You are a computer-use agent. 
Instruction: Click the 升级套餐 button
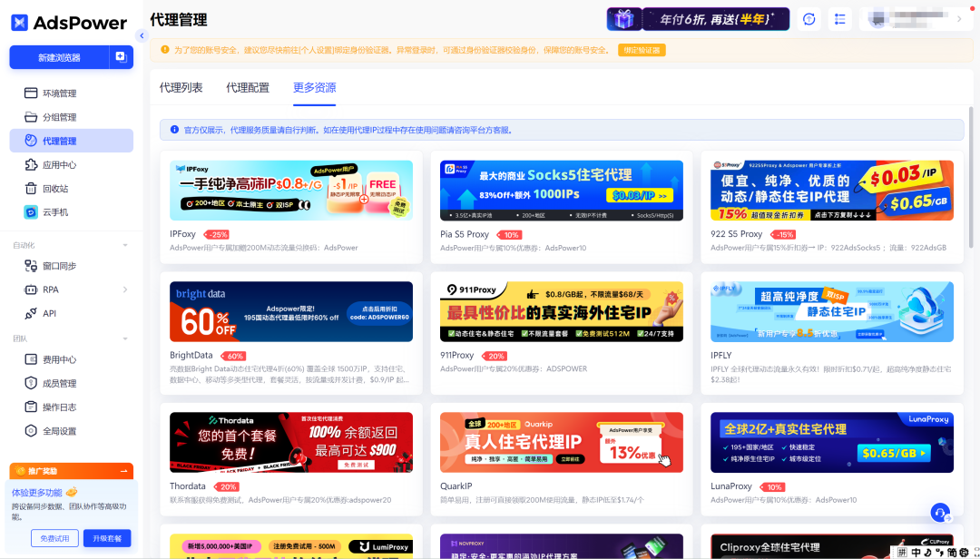click(x=107, y=538)
